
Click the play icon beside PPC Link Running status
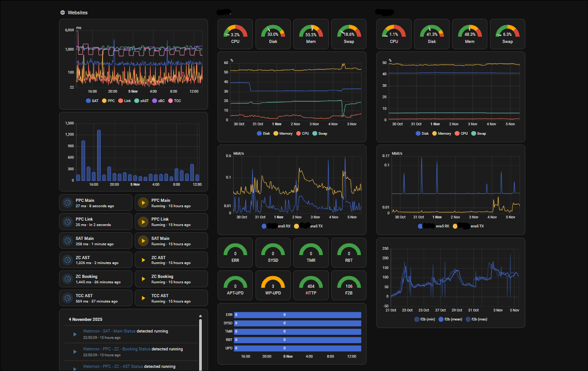[143, 222]
